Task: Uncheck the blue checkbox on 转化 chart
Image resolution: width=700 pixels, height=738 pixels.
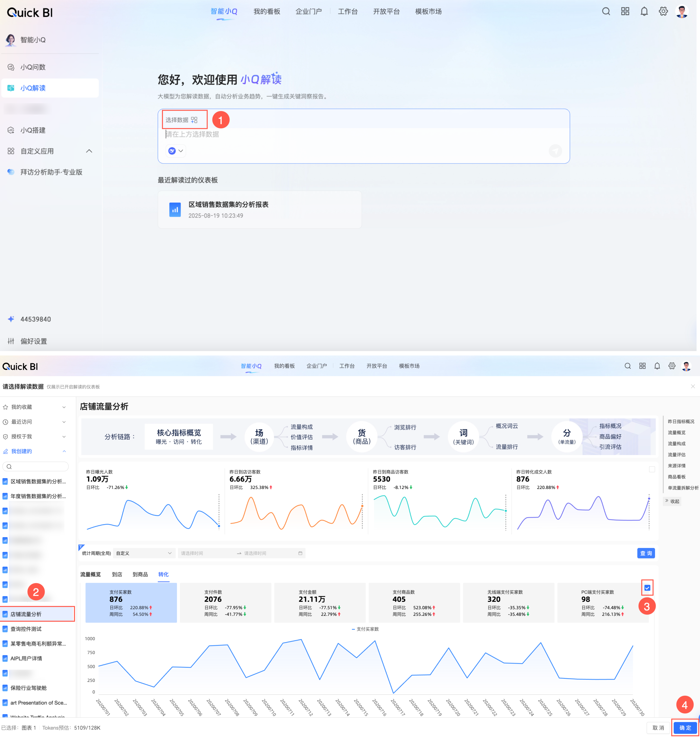Action: coord(647,588)
